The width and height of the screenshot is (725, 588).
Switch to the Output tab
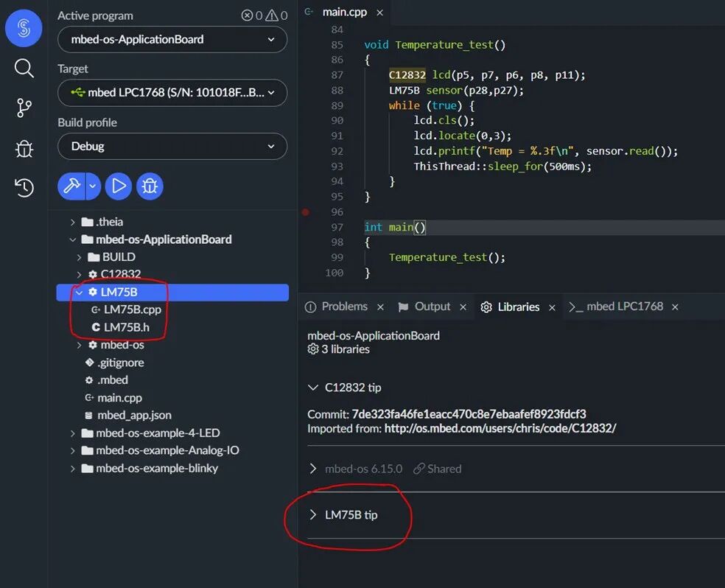[x=432, y=307]
